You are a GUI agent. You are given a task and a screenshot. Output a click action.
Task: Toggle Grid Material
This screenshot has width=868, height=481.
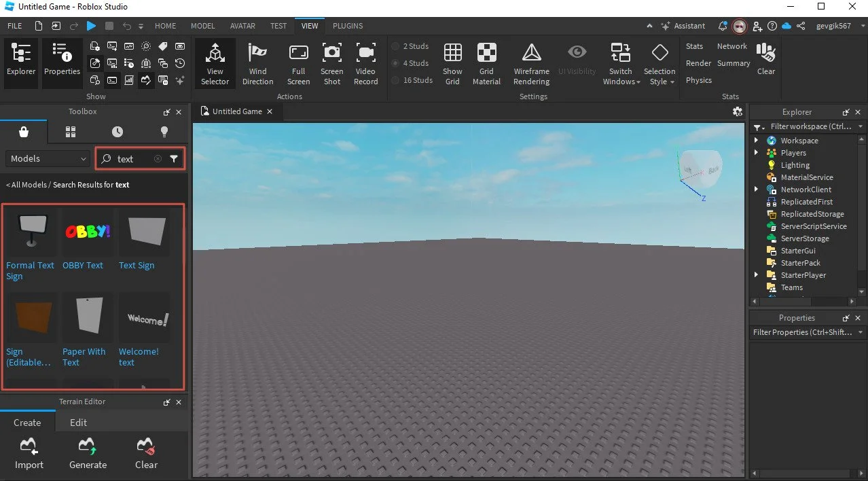pyautogui.click(x=486, y=64)
